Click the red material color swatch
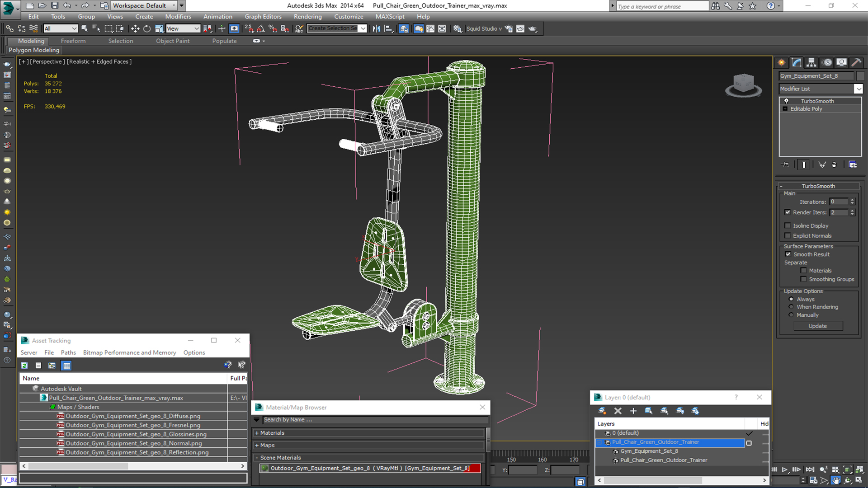The height and width of the screenshot is (488, 868). pos(475,468)
